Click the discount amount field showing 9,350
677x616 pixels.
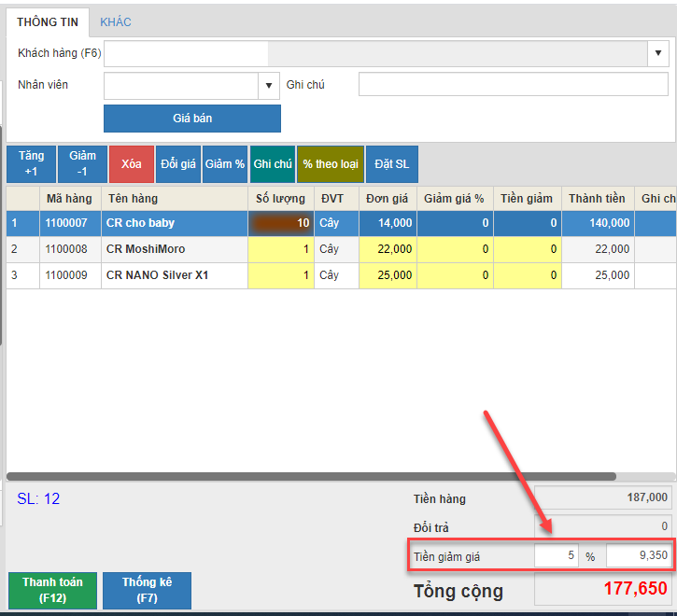click(x=638, y=556)
